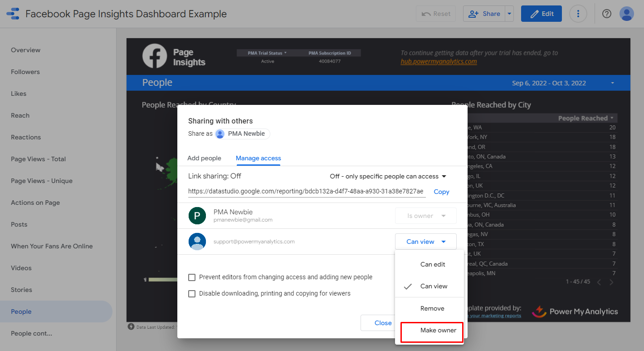
Task: Open the Can view permission dropdown
Action: point(425,242)
